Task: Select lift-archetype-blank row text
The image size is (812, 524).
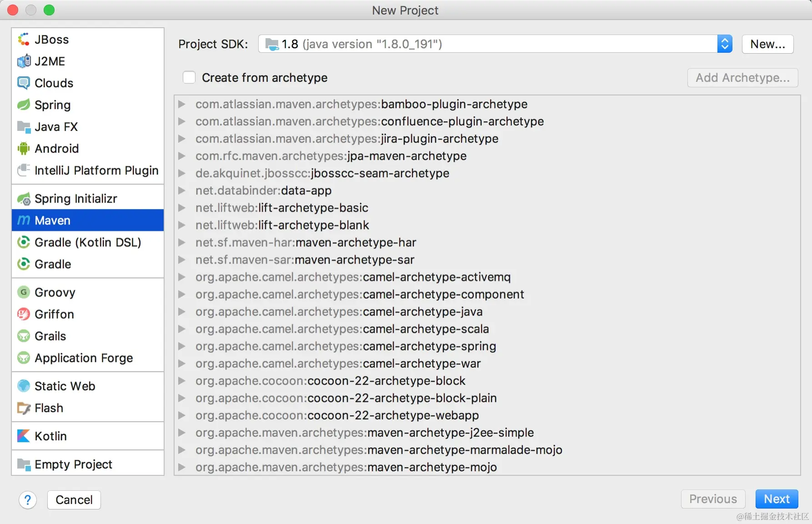Action: coord(282,225)
